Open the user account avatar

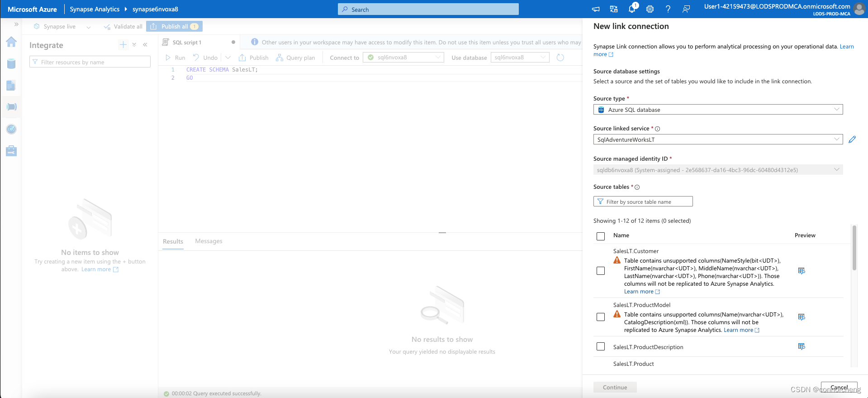point(859,9)
